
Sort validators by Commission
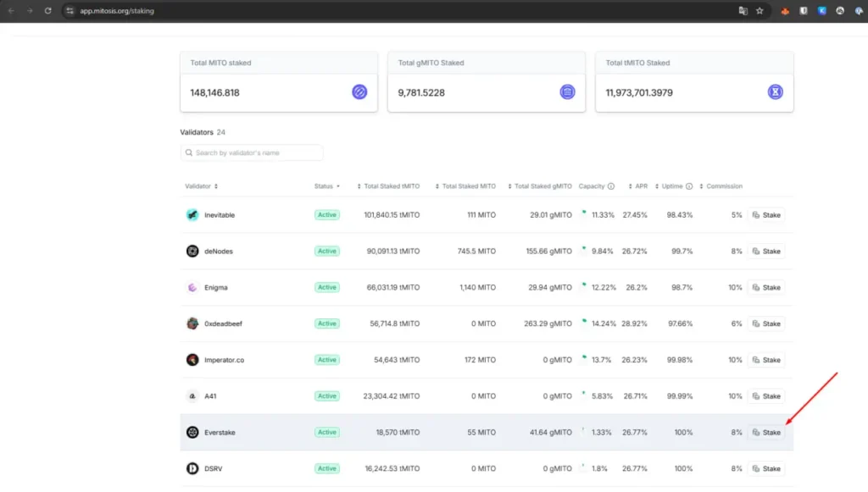(721, 186)
